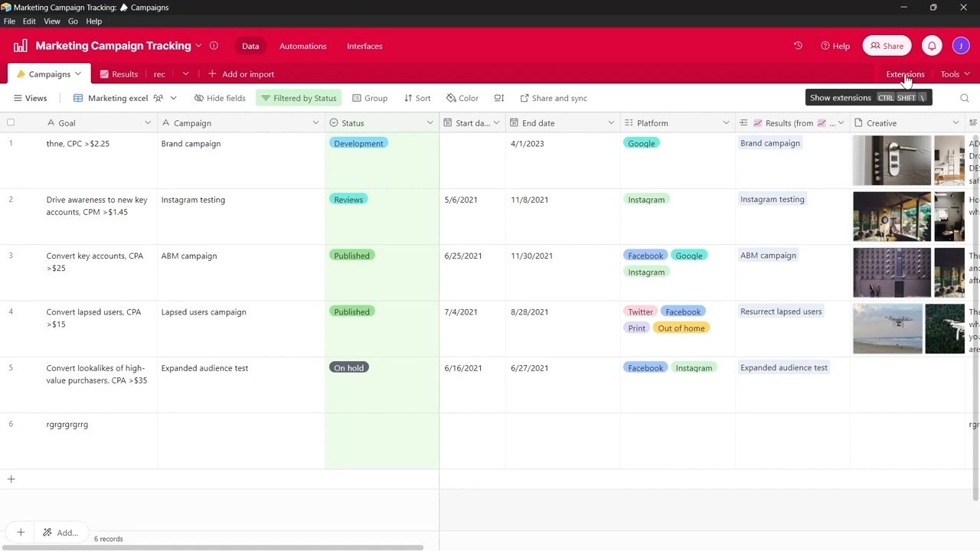This screenshot has height=551, width=980.
Task: Open the Resurrect lapsed users linked record
Action: tap(781, 311)
